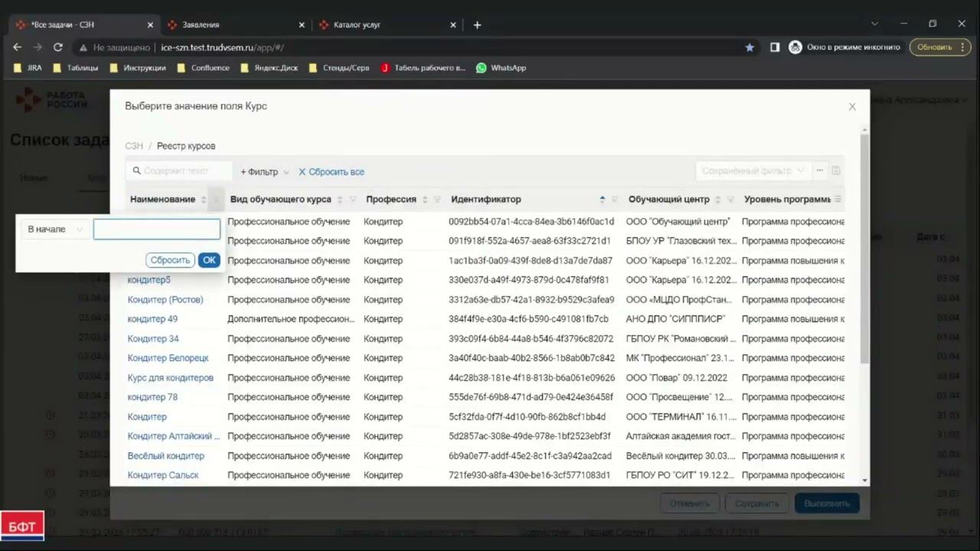This screenshot has width=980, height=551.
Task: Open the browser tab search chevron
Action: click(874, 24)
